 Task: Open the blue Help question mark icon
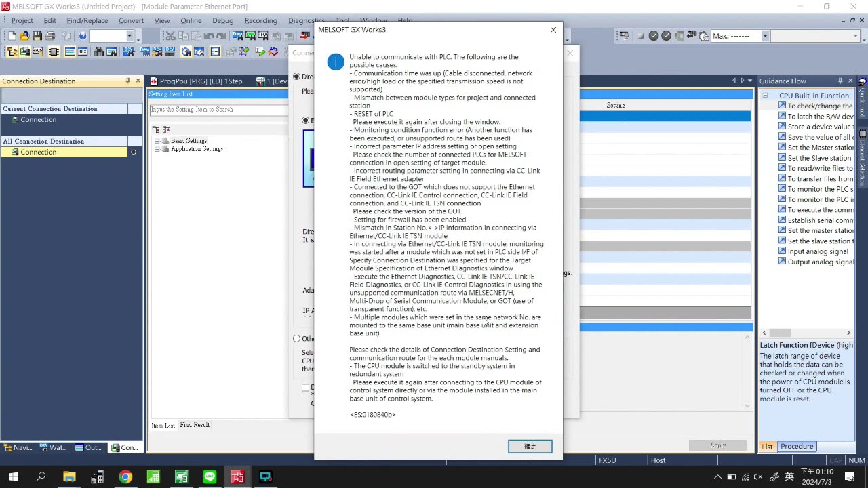[83, 36]
